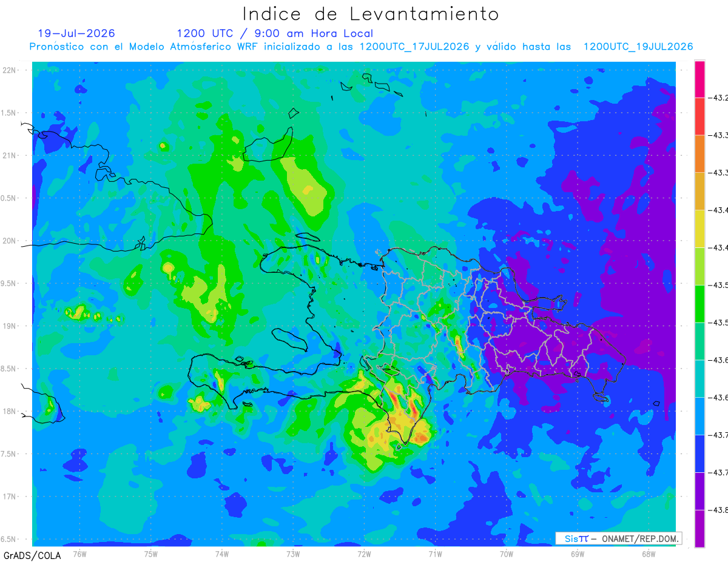The image size is (728, 562).
Task: Click '1200UTC_17JUL2026' initialization time in subtitle
Action: [414, 47]
